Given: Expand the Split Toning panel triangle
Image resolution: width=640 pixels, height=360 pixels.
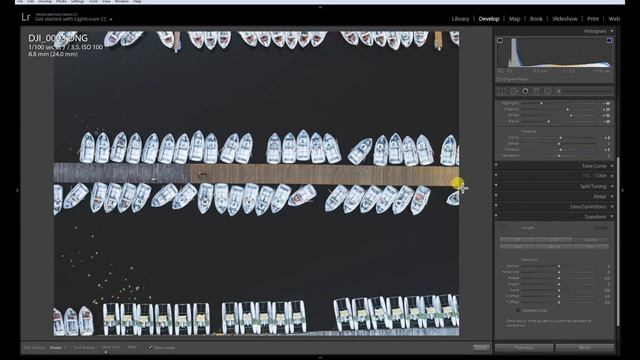Looking at the screenshot, I should (x=612, y=186).
